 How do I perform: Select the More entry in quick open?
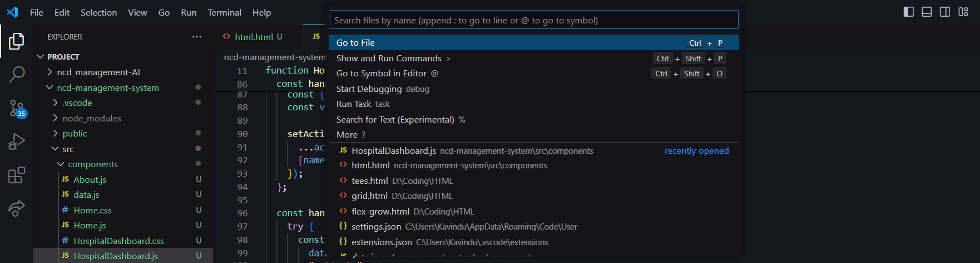point(534,134)
